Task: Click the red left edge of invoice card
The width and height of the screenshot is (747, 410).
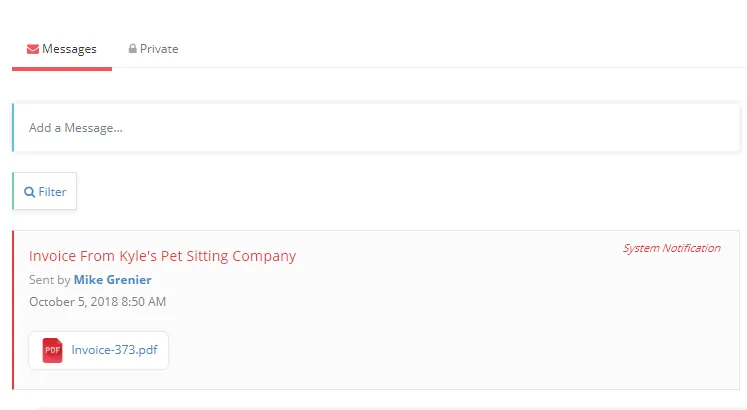Action: click(13, 310)
